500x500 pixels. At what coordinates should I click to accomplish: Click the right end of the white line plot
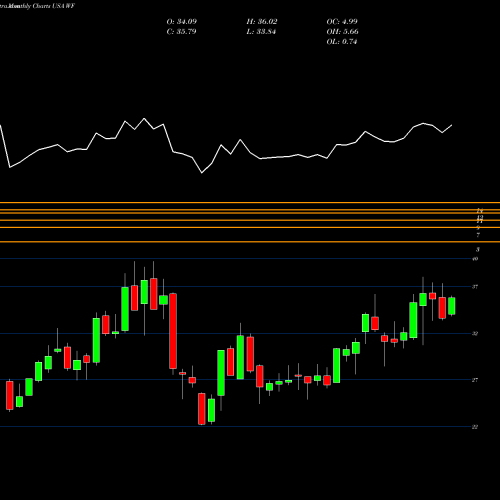452,125
